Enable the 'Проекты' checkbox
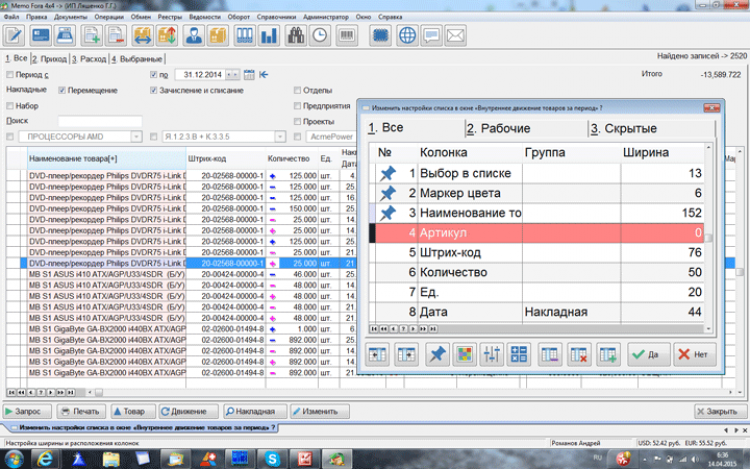 click(298, 121)
